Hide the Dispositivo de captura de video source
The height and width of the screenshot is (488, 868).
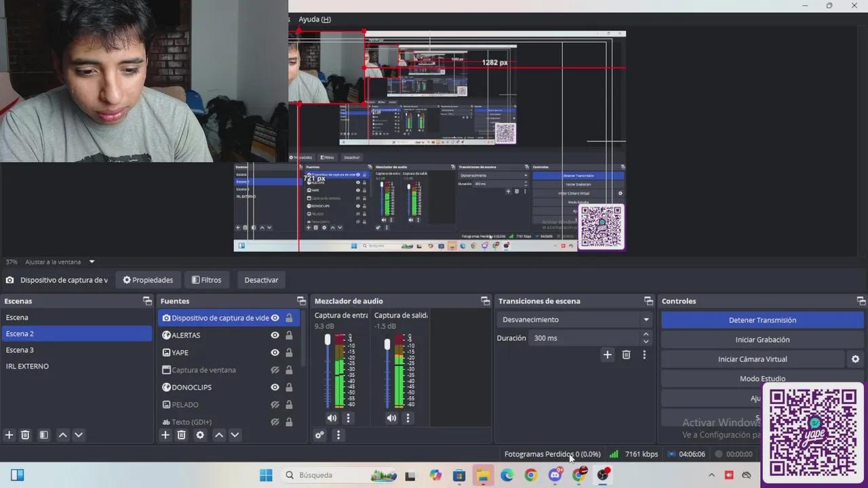(275, 318)
